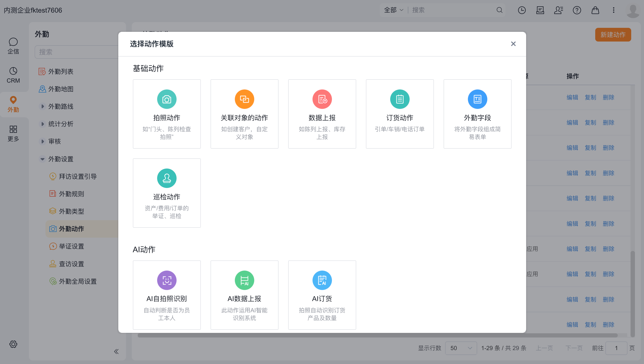
Task: Go to 外勤地图 menu item
Action: [x=56, y=89]
